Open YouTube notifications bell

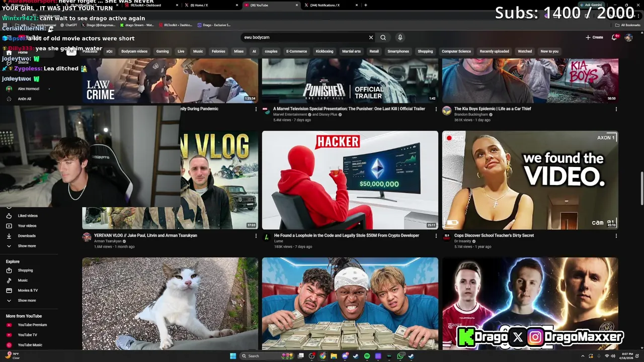615,37
